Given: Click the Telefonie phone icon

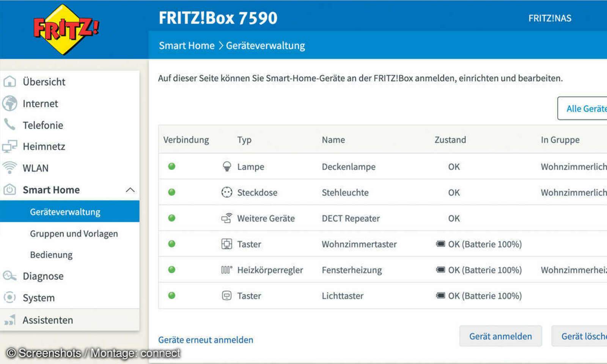Looking at the screenshot, I should 10,125.
